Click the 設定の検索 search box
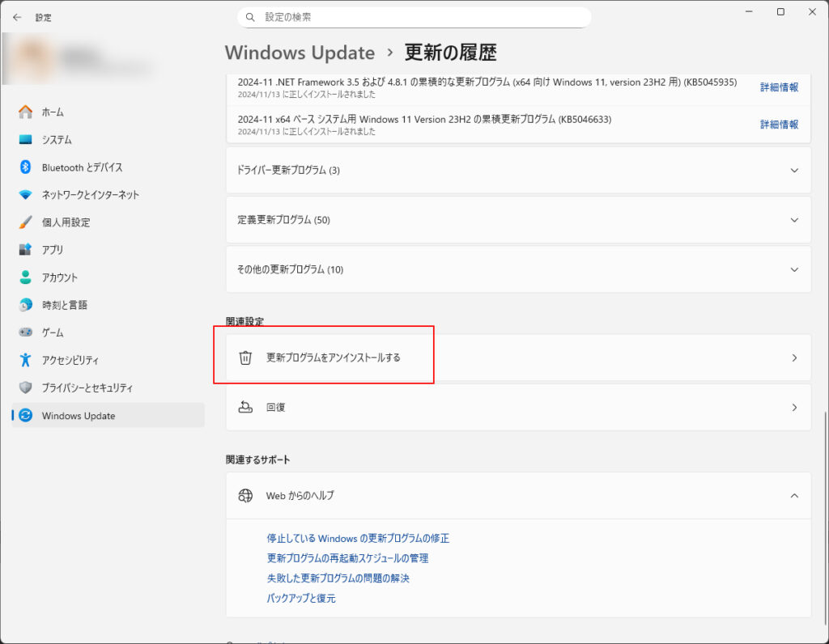Image resolution: width=829 pixels, height=644 pixels. point(413,17)
